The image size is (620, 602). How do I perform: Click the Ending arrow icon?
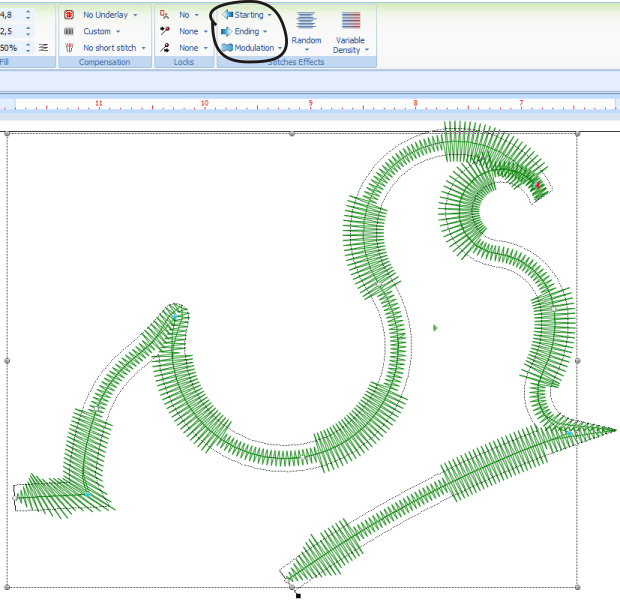226,31
